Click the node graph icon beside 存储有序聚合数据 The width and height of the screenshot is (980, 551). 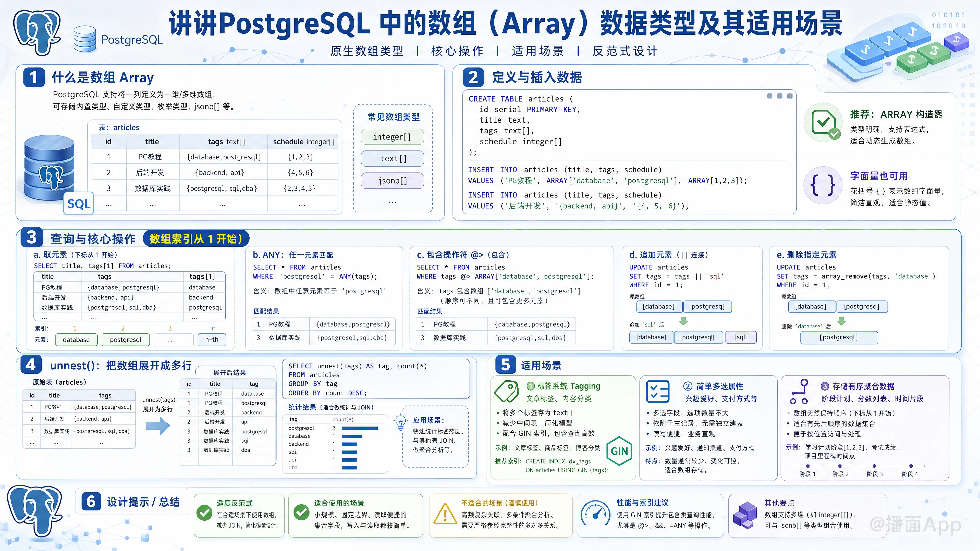coord(799,391)
